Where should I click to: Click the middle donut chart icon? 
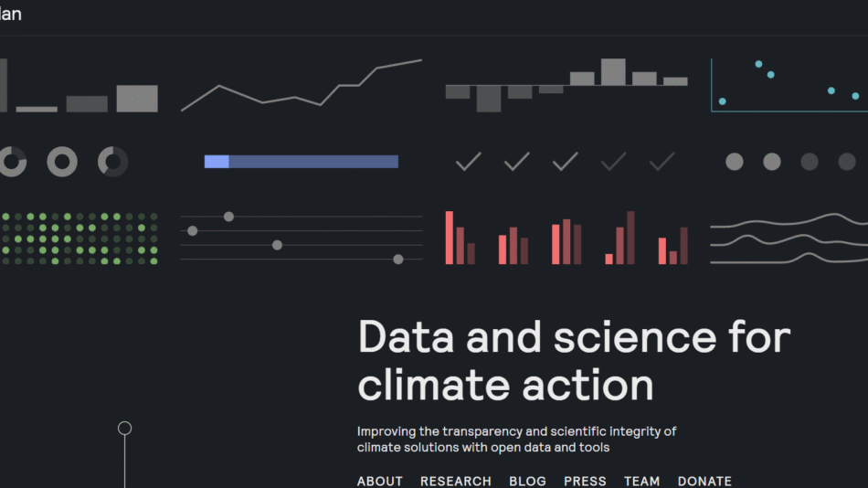pos(62,162)
